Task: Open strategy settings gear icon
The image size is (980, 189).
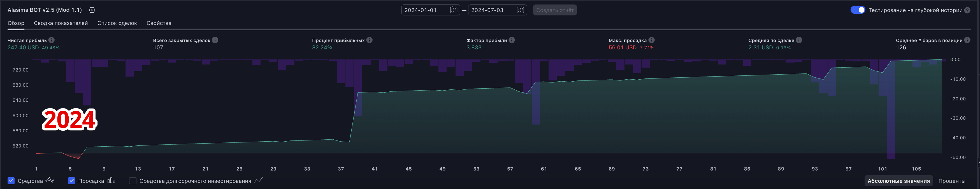Action: pos(92,10)
